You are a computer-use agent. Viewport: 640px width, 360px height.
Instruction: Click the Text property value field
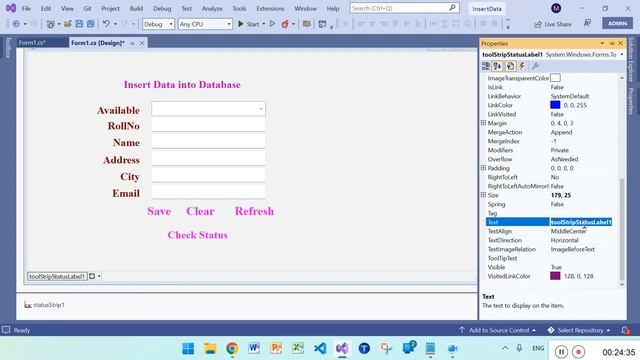[581, 222]
